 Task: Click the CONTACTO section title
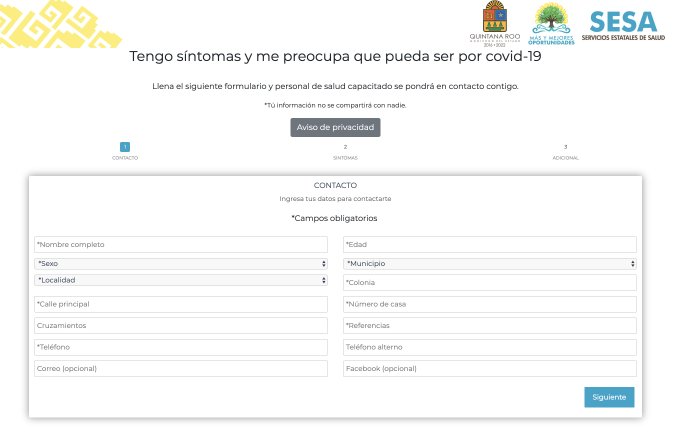pos(335,185)
